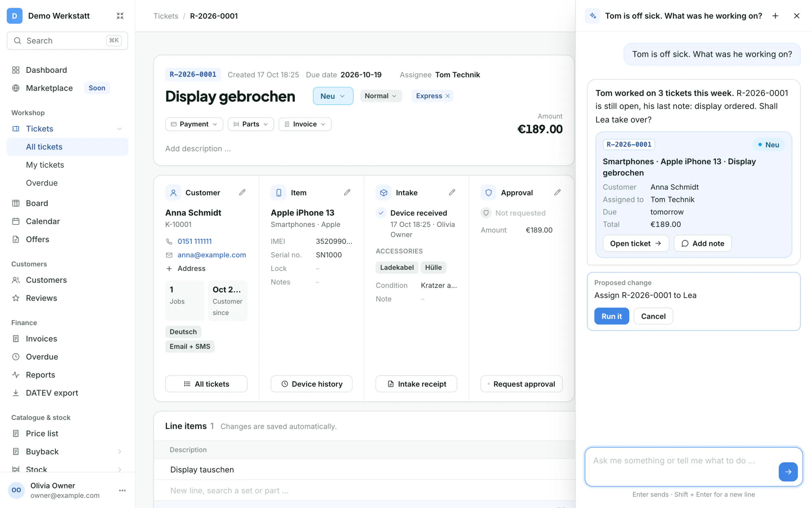Open user menu dots next to Olivia Owner
The height and width of the screenshot is (508, 812).
tap(122, 490)
